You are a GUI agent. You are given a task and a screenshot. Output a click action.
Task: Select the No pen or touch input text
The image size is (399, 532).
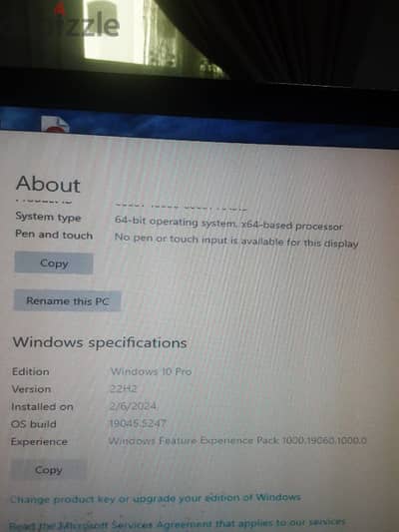click(x=236, y=241)
